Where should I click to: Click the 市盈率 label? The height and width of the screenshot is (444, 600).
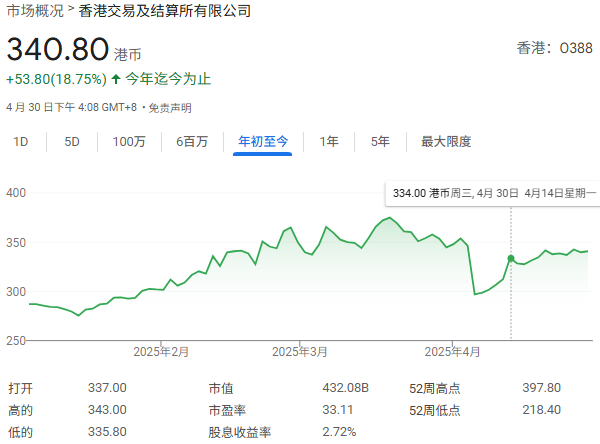[x=227, y=410]
